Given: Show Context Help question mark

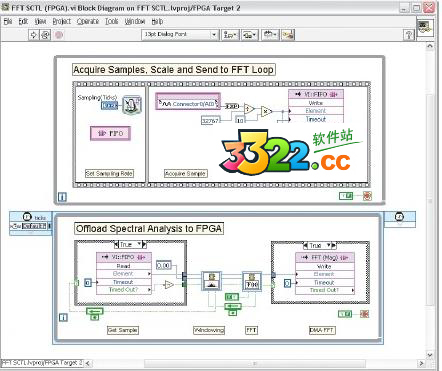Looking at the screenshot, I should coord(409,35).
